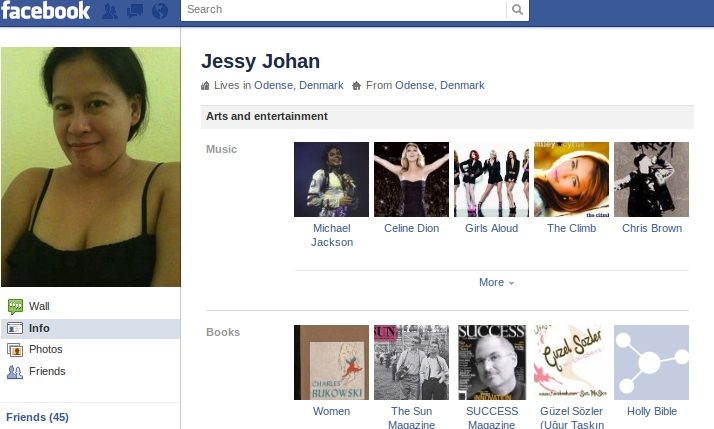The width and height of the screenshot is (714, 429).
Task: Open The Sun Magazine link
Action: tap(411, 417)
